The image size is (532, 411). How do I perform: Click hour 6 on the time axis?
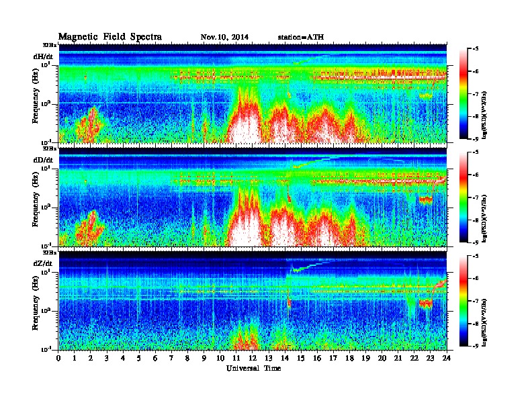(x=155, y=358)
